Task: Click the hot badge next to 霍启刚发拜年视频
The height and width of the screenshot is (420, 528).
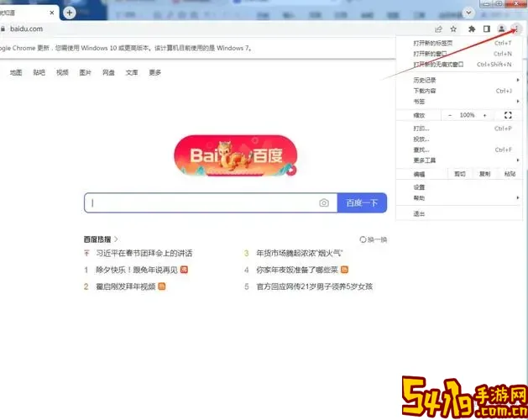Action: (162, 286)
